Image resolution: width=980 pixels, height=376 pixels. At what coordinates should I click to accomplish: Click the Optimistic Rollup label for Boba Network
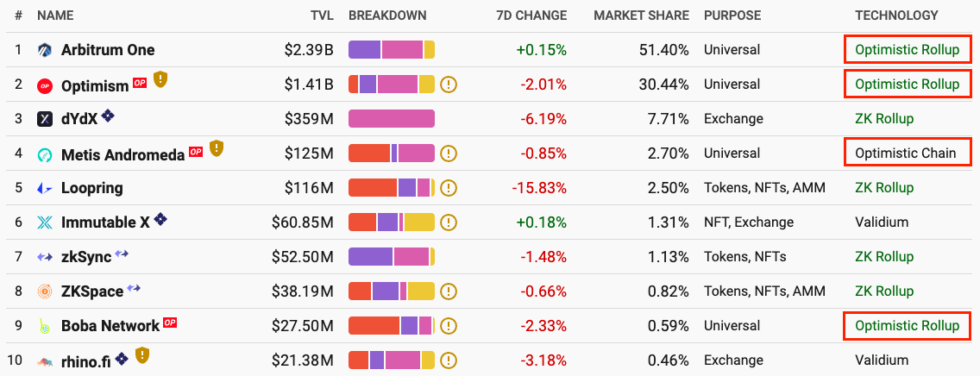907,326
